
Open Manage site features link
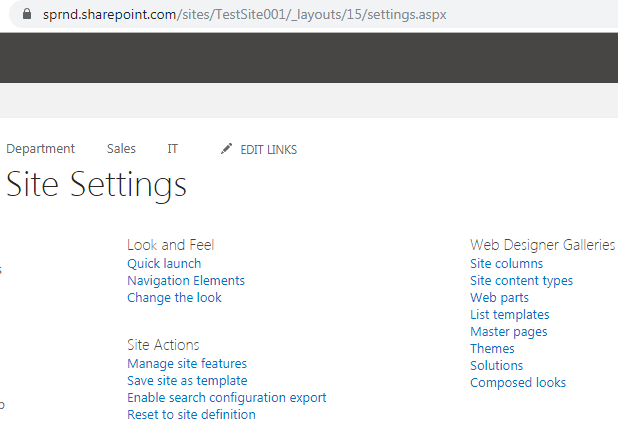[x=187, y=363]
